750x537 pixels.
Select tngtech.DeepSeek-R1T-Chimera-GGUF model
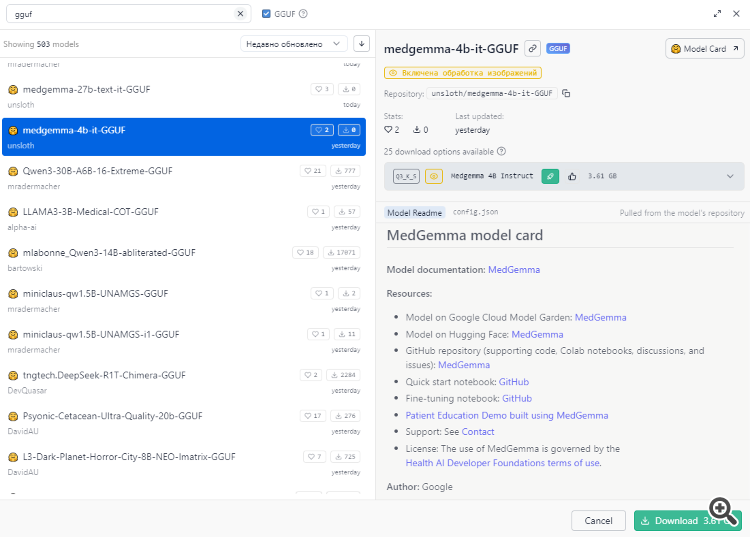point(184,382)
